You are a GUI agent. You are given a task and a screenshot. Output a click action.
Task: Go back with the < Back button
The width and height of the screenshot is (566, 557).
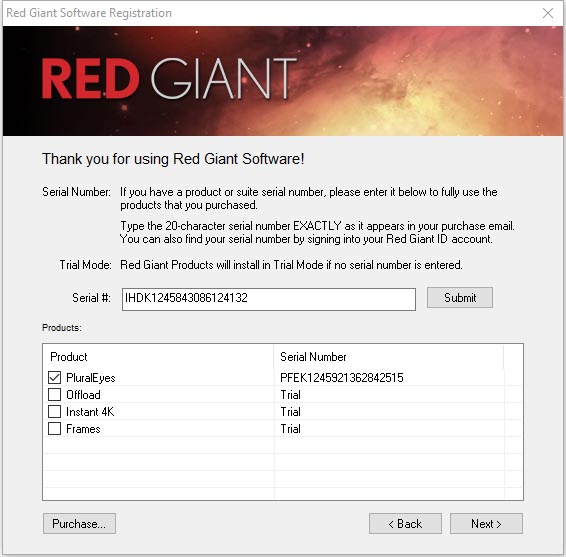click(405, 523)
